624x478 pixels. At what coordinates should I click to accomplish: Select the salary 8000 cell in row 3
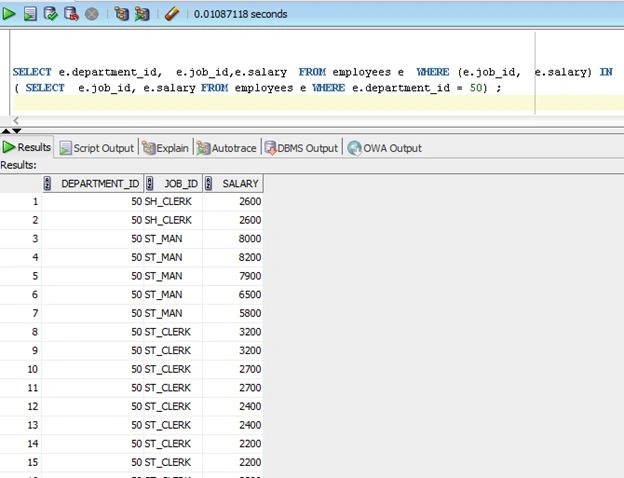[x=233, y=238]
